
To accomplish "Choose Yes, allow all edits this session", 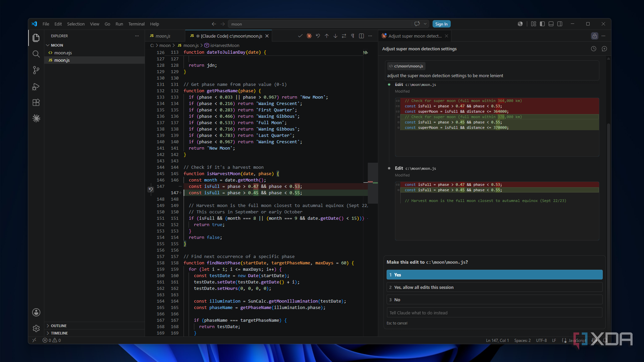I will 494,287.
